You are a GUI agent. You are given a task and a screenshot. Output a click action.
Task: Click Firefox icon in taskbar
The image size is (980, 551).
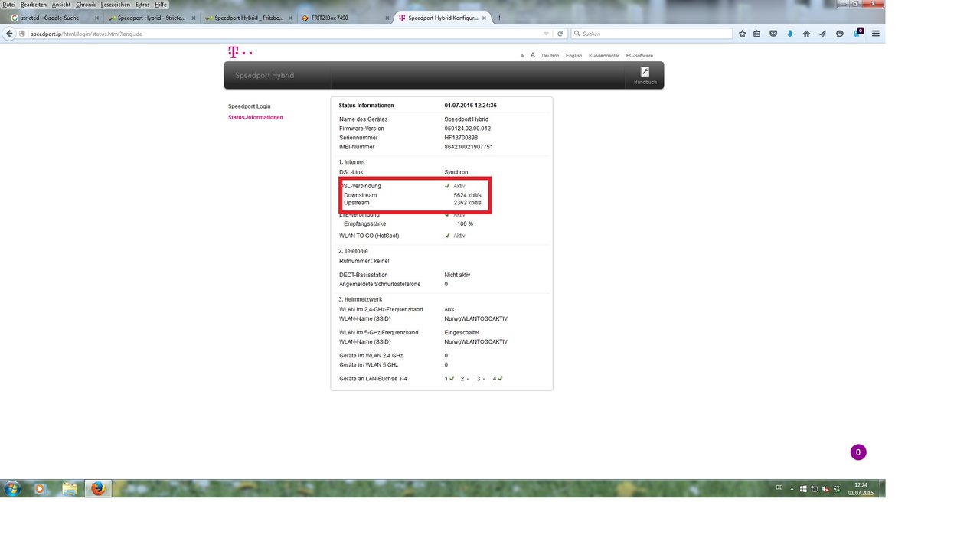(x=97, y=488)
